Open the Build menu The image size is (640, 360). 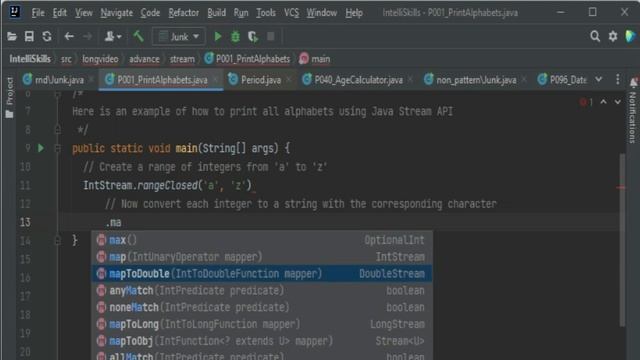coord(216,13)
